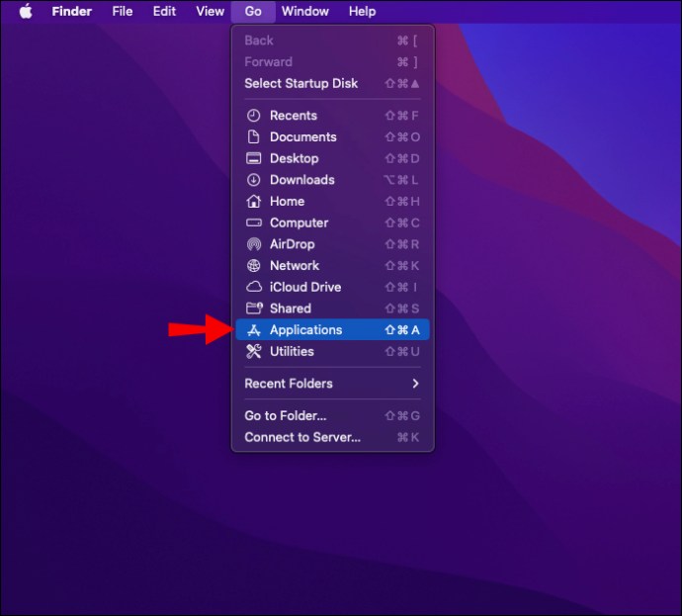
Task: Click the Computer display icon
Action: pos(254,222)
